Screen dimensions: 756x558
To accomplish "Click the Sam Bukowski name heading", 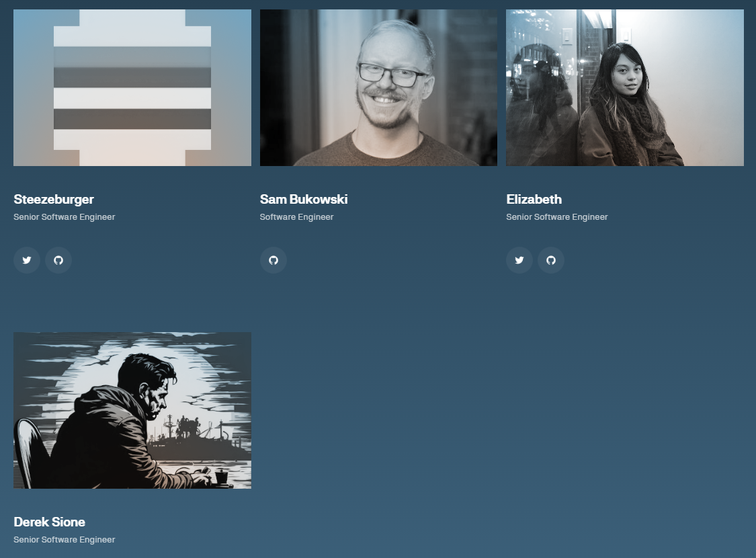I will (x=304, y=199).
